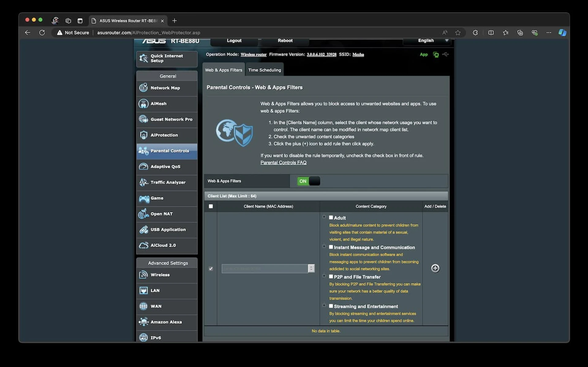Open the Traffic Analyzer icon

(x=143, y=182)
